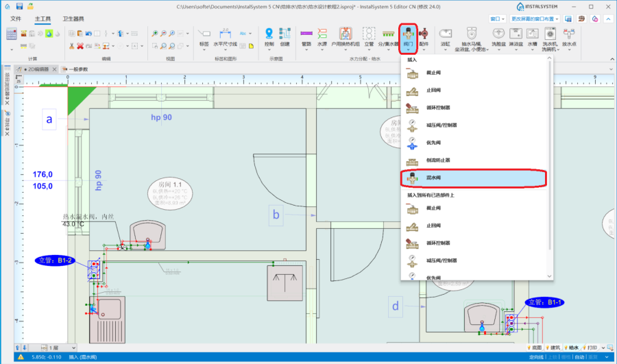Toggle 上锁 in the status bar
Viewport: 617px width, 364px height.
tap(553, 357)
